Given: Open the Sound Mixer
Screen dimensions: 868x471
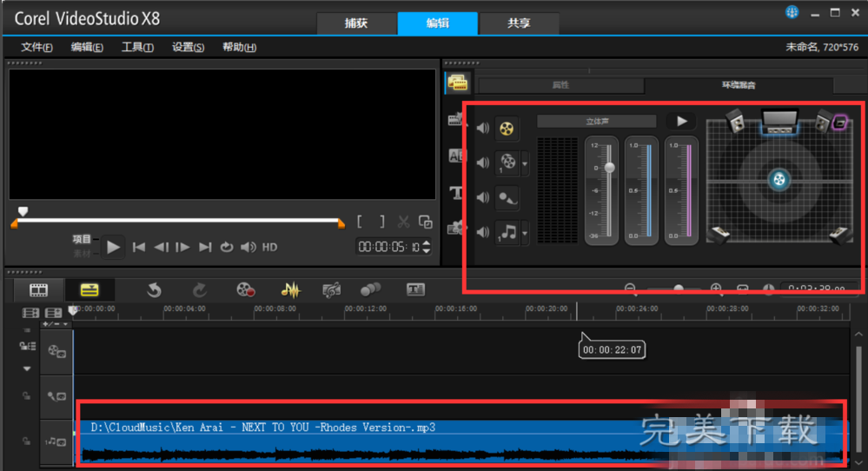Looking at the screenshot, I should point(290,289).
